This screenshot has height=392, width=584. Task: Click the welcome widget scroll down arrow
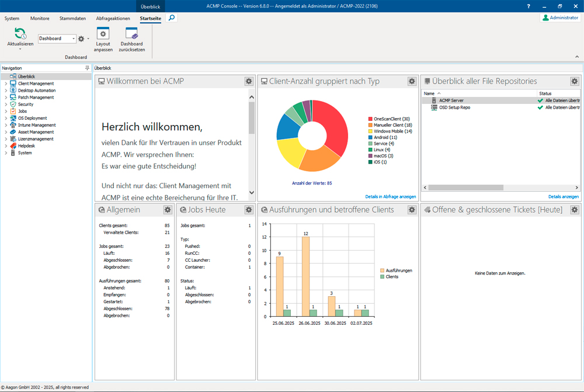tap(251, 193)
